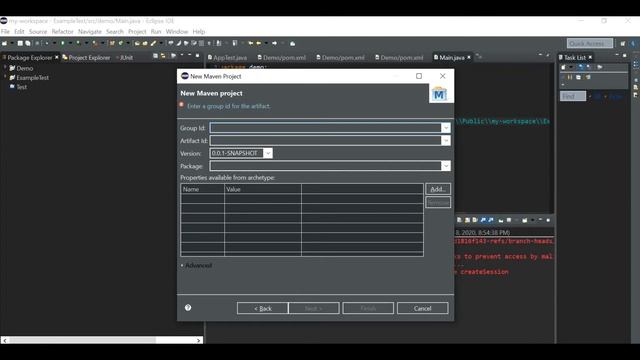Open the Version 0.0.1-SNAPSHOT dropdown
Image resolution: width=640 pixels, height=360 pixels.
coord(268,153)
